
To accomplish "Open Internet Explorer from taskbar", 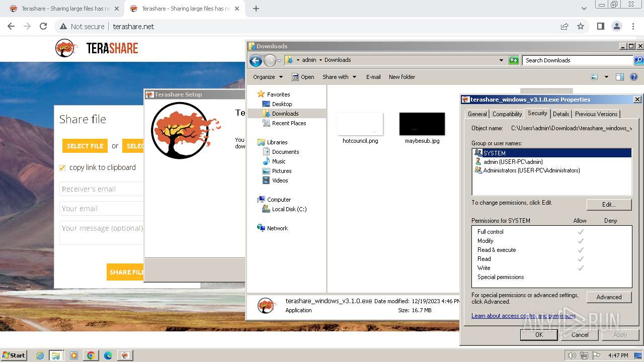I will [40, 355].
